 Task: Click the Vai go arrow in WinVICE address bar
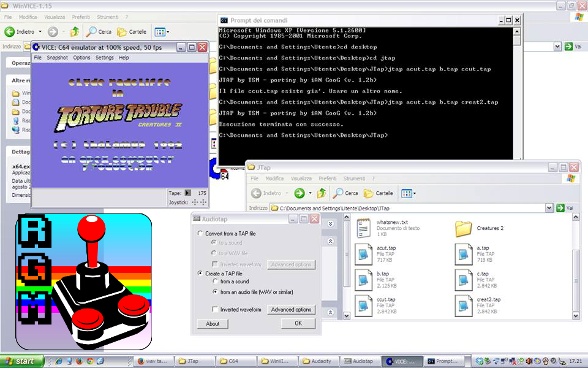568,46
